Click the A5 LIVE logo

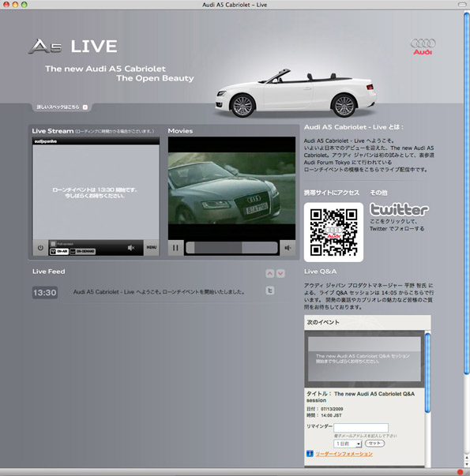click(73, 47)
